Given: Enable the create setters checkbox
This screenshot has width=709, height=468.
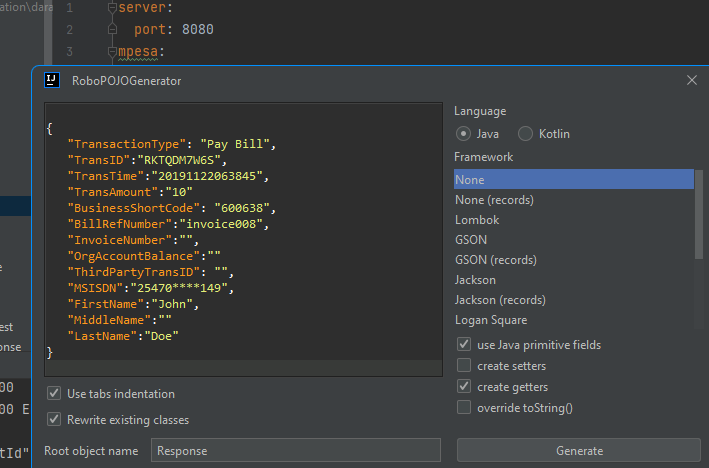Looking at the screenshot, I should tap(464, 365).
